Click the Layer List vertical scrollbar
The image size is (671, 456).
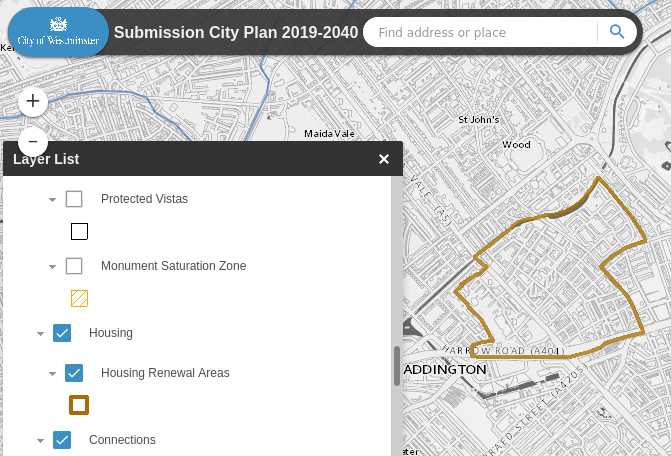click(397, 365)
